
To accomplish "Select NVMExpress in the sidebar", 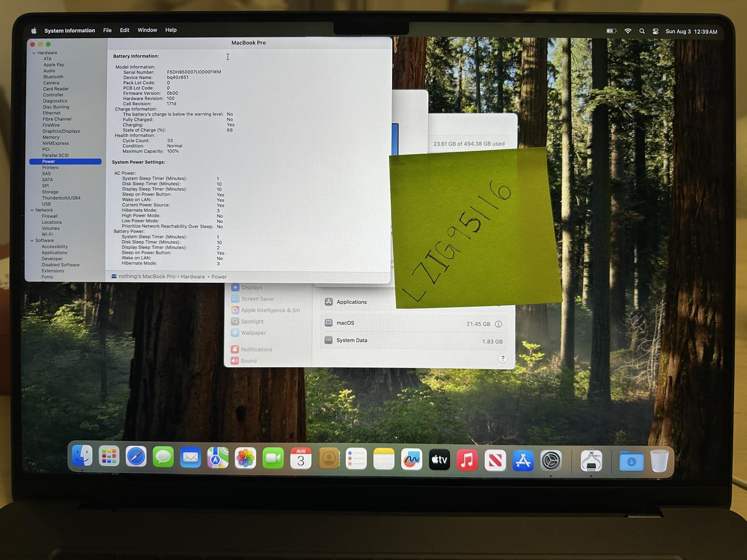I will [x=56, y=144].
